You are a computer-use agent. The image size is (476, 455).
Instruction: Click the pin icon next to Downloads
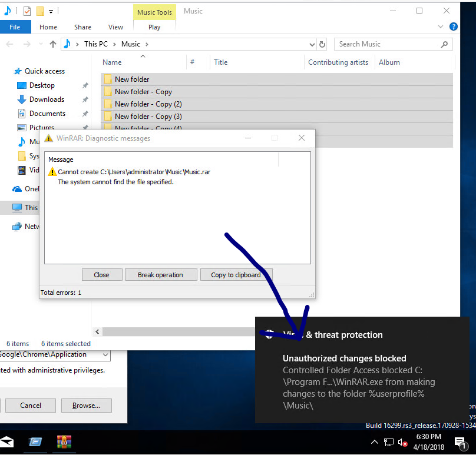click(85, 99)
